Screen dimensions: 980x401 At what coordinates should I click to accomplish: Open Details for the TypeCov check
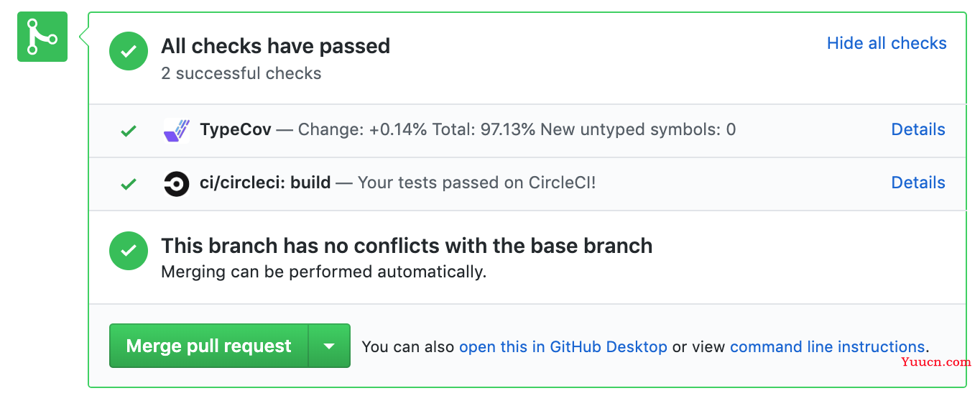[918, 129]
